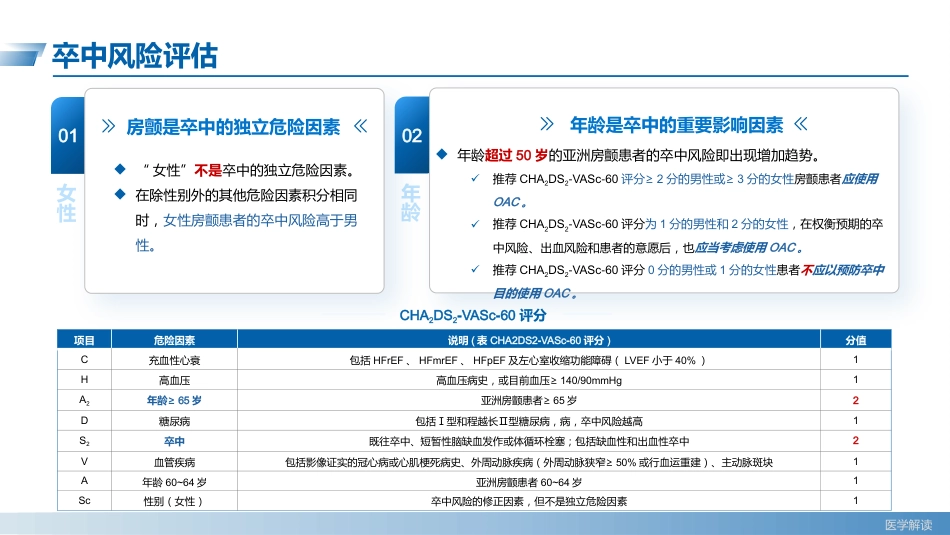Click description 亚洲房颤患者 60~64 岁
The image size is (950, 535).
tap(529, 482)
